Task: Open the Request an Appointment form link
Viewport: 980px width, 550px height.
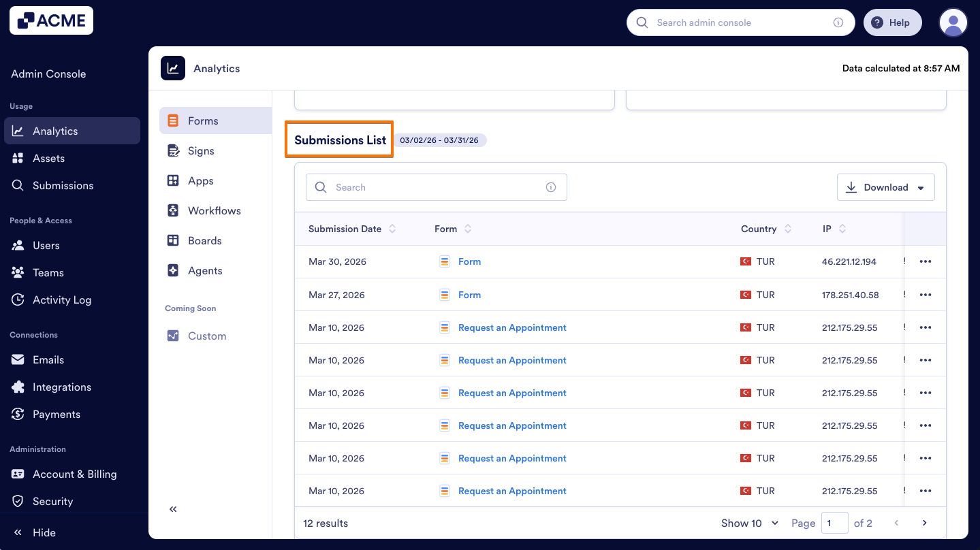Action: click(x=511, y=327)
